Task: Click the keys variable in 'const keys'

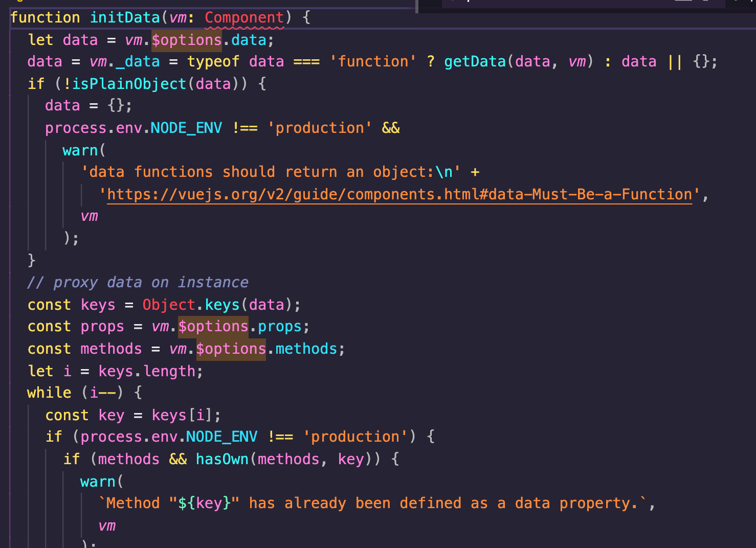Action: (98, 305)
